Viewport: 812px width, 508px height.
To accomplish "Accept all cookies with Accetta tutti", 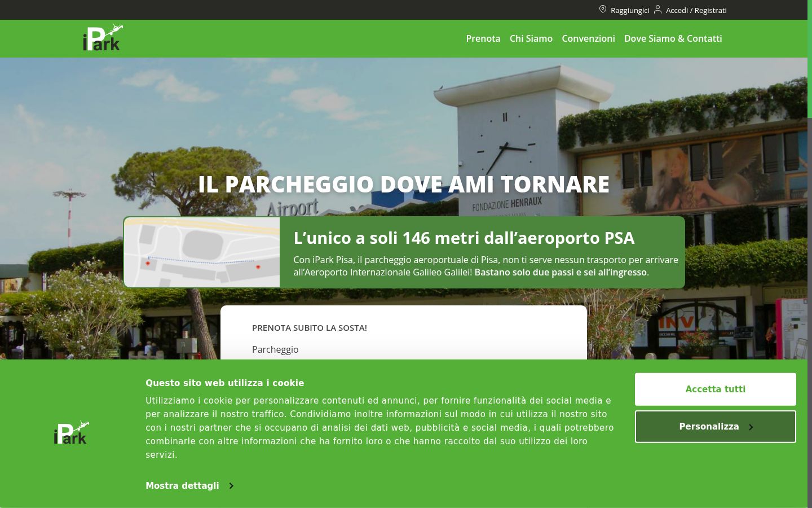I will [716, 389].
